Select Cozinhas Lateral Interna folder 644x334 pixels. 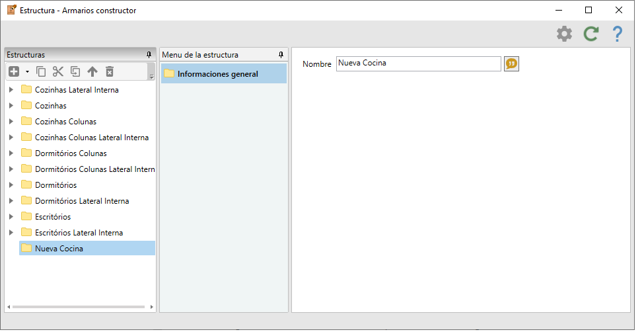pyautogui.click(x=70, y=90)
